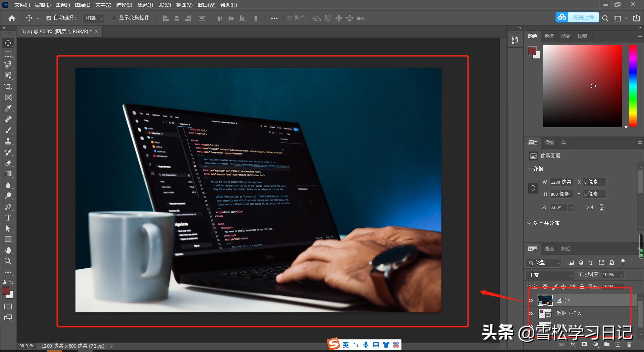Select the Pen tool

click(8, 207)
